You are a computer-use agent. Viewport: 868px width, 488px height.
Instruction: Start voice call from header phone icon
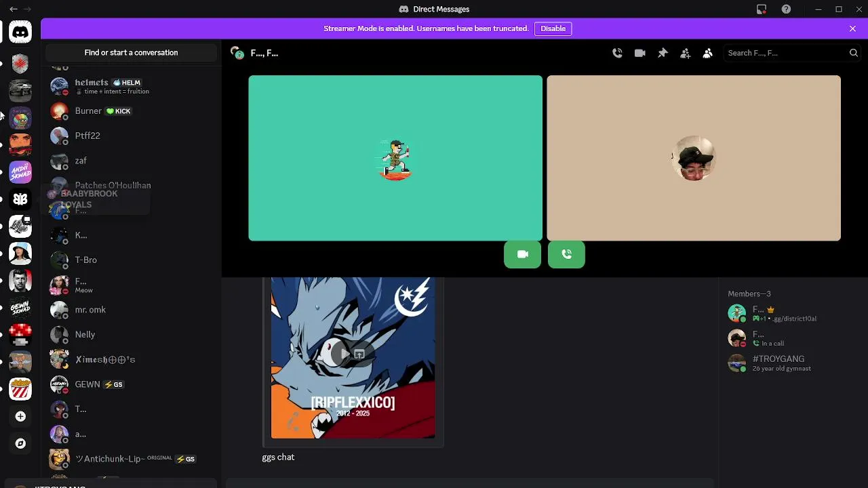617,53
